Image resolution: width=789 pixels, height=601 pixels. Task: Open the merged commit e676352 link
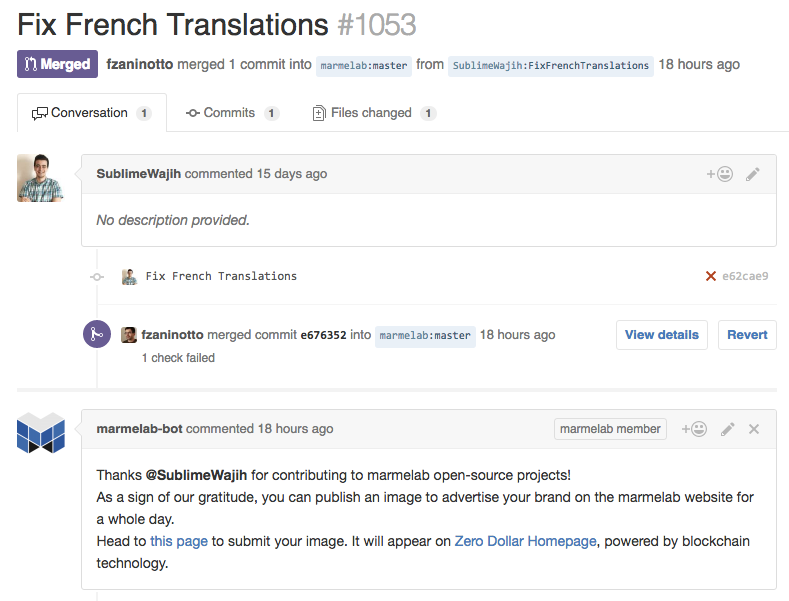(323, 335)
